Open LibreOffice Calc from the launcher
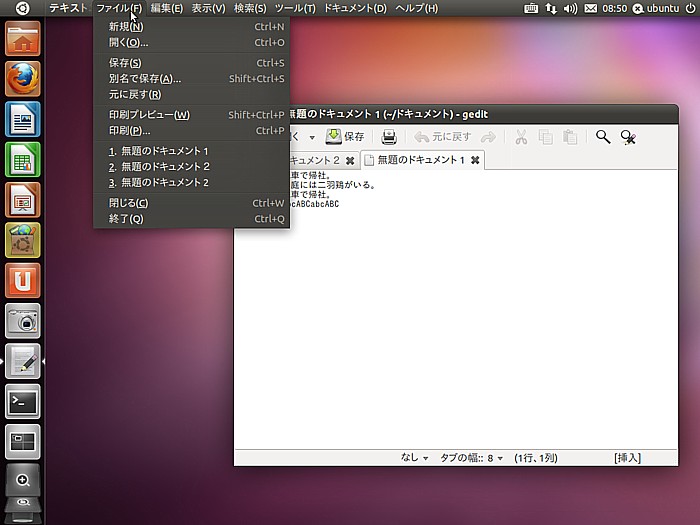The image size is (700, 525). (23, 159)
